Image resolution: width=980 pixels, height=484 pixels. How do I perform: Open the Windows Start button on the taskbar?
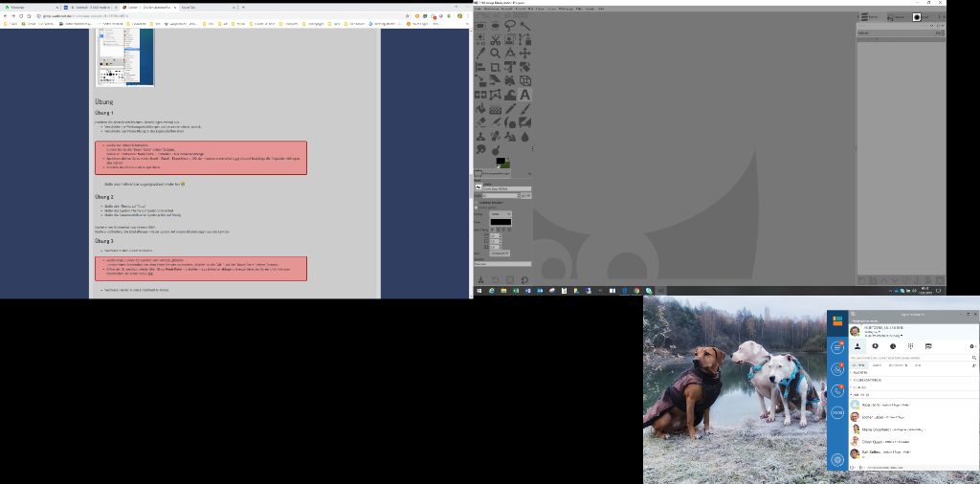tap(479, 291)
